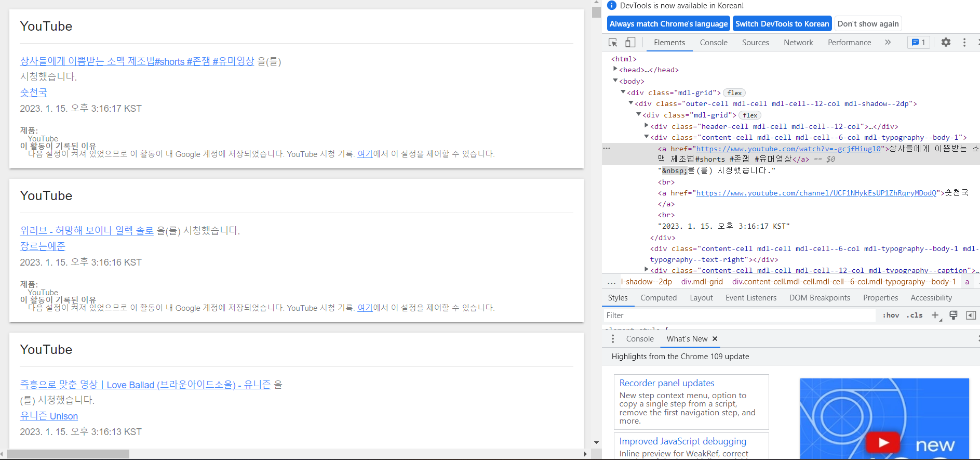Collapse the first mdl-grid div node

tap(623, 92)
